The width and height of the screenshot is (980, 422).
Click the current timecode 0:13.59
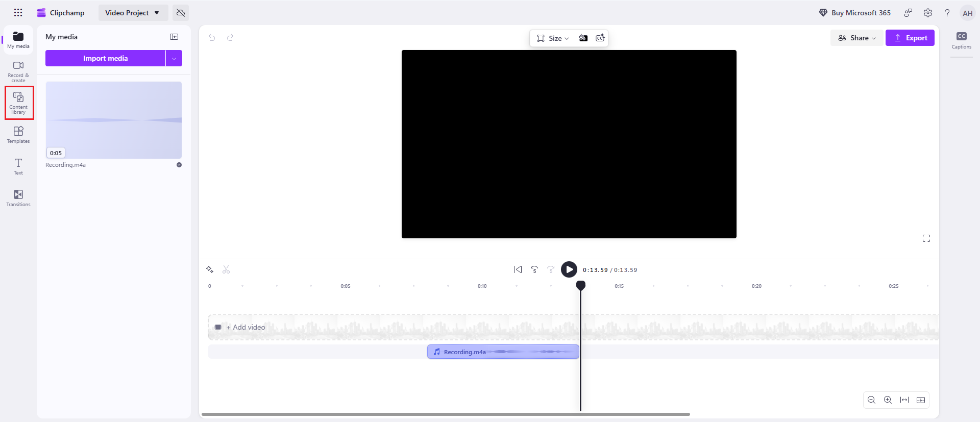[595, 270]
